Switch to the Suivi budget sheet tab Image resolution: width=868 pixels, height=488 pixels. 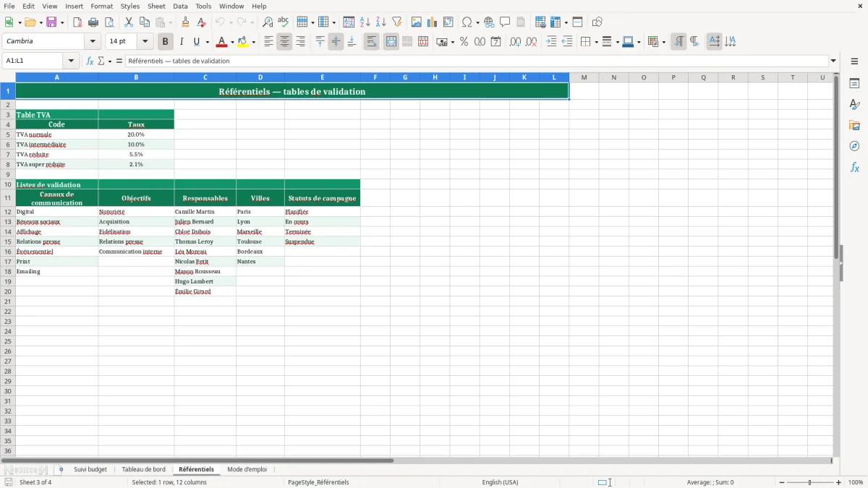(x=90, y=470)
